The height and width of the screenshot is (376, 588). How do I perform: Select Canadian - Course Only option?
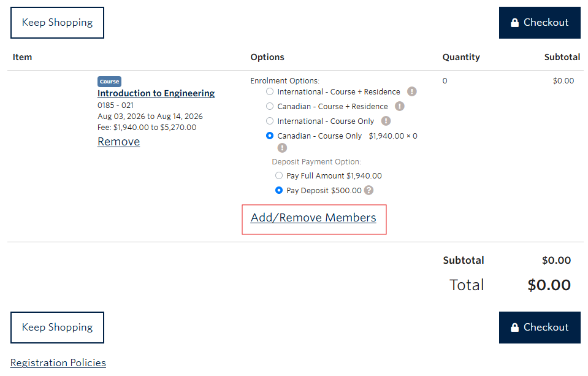click(x=269, y=136)
